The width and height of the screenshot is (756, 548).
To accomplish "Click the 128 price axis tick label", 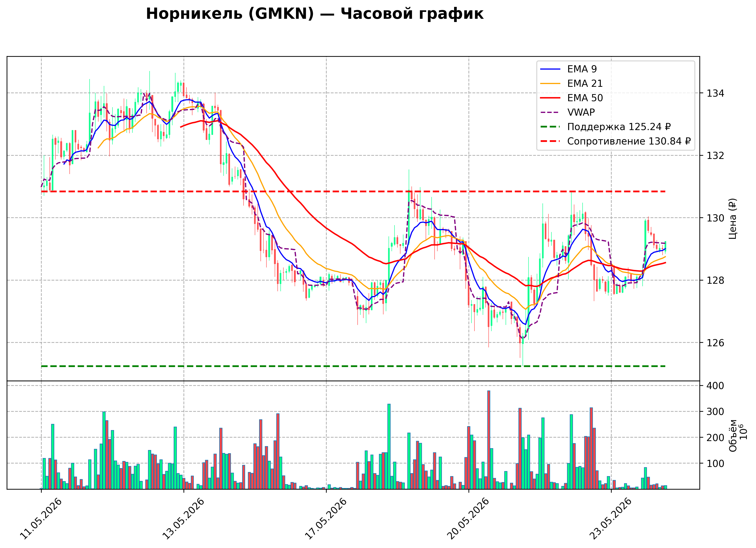I will pyautogui.click(x=715, y=280).
